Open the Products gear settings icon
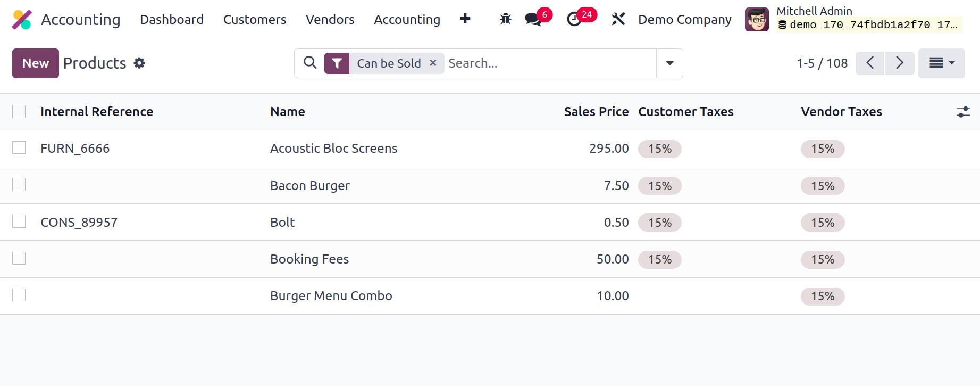 click(139, 63)
